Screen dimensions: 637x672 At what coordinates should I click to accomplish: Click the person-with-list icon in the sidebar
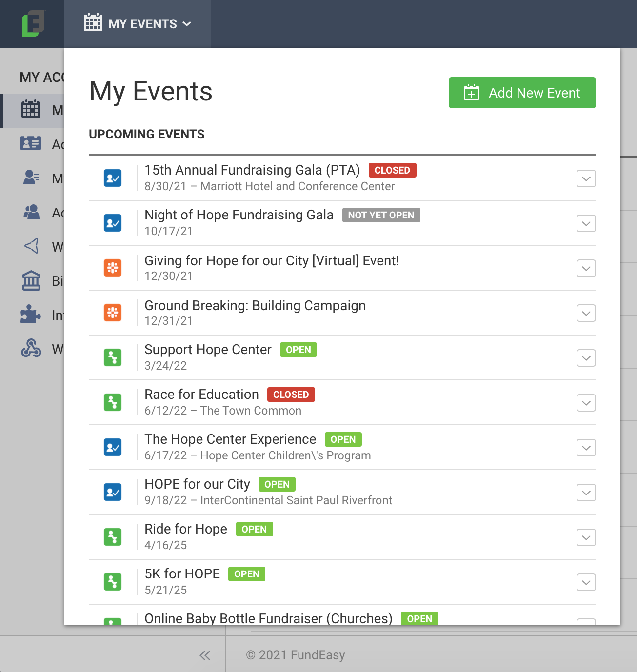[x=31, y=178]
